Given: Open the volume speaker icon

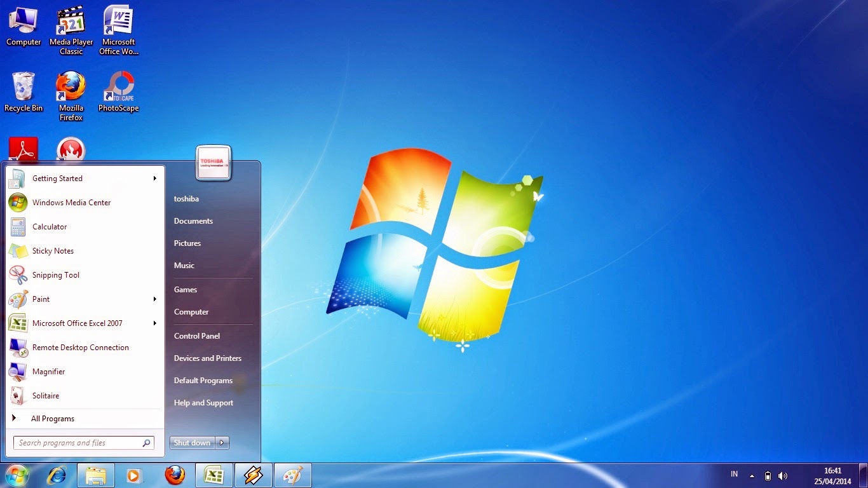Looking at the screenshot, I should (x=783, y=475).
